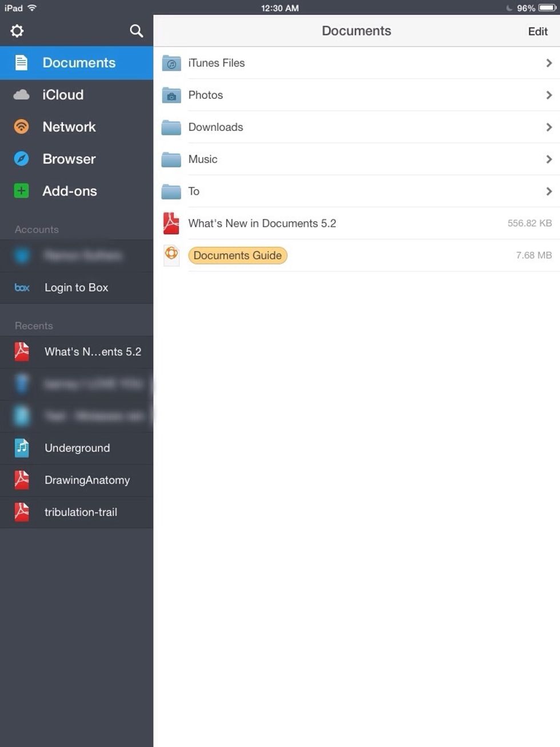This screenshot has height=747, width=560.
Task: Open Add-ons via the green plus icon
Action: coord(21,191)
